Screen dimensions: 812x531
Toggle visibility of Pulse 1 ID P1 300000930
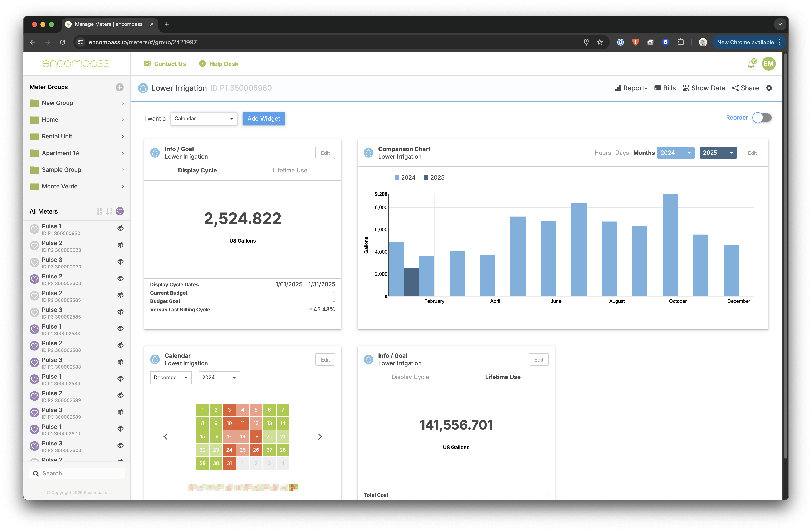[121, 228]
